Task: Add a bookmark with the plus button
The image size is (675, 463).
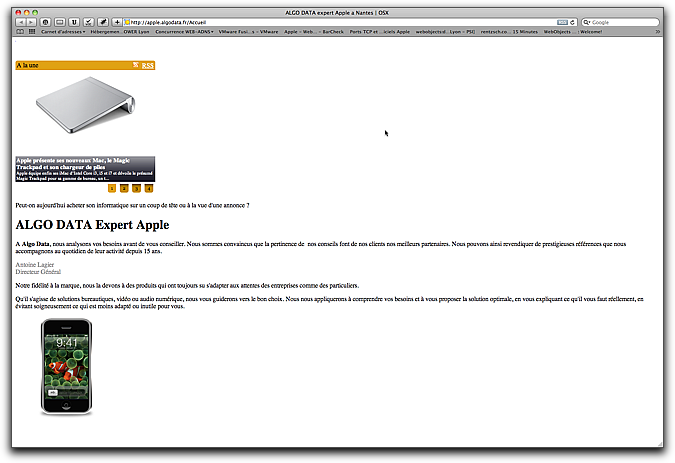Action: coord(117,22)
